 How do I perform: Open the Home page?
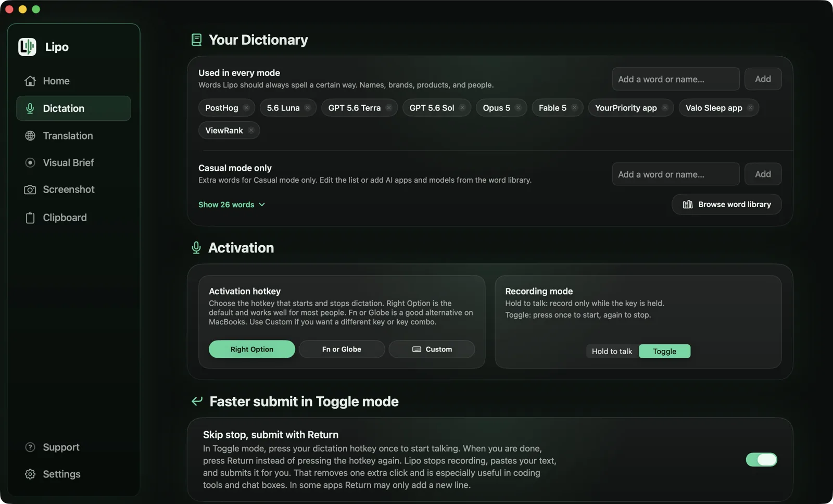[73, 81]
